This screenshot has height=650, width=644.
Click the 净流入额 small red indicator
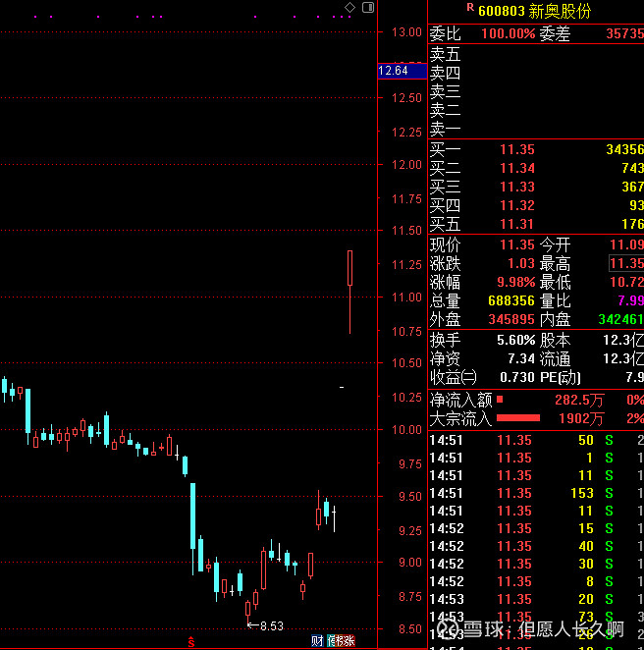(500, 400)
